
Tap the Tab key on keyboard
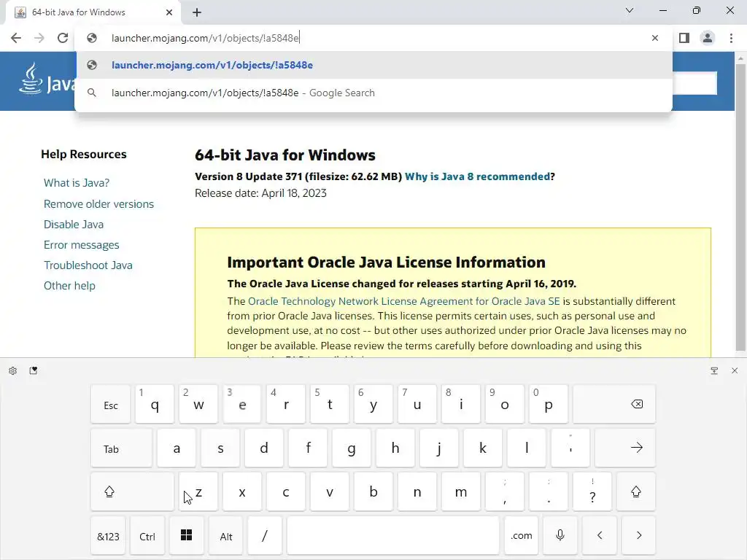[122, 448]
